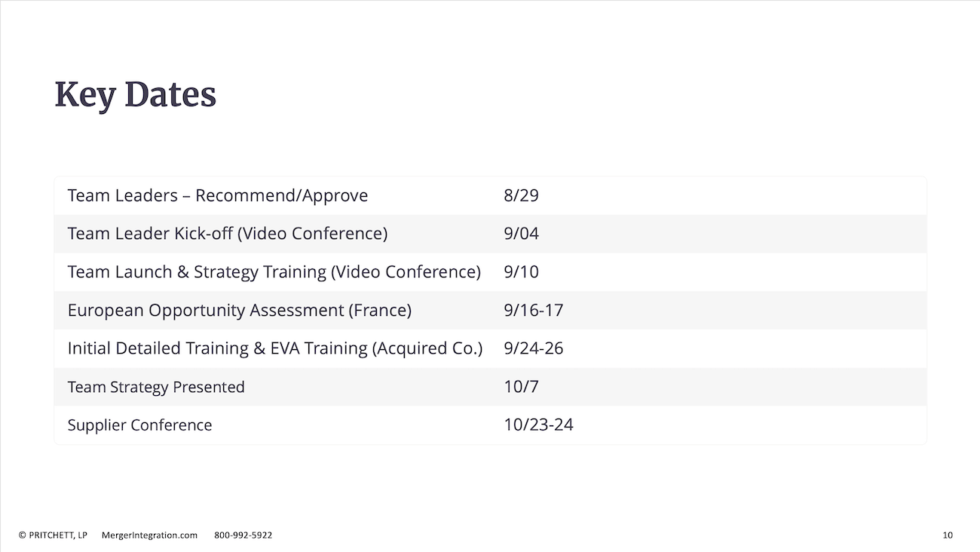Click the slide page number 10

point(948,535)
